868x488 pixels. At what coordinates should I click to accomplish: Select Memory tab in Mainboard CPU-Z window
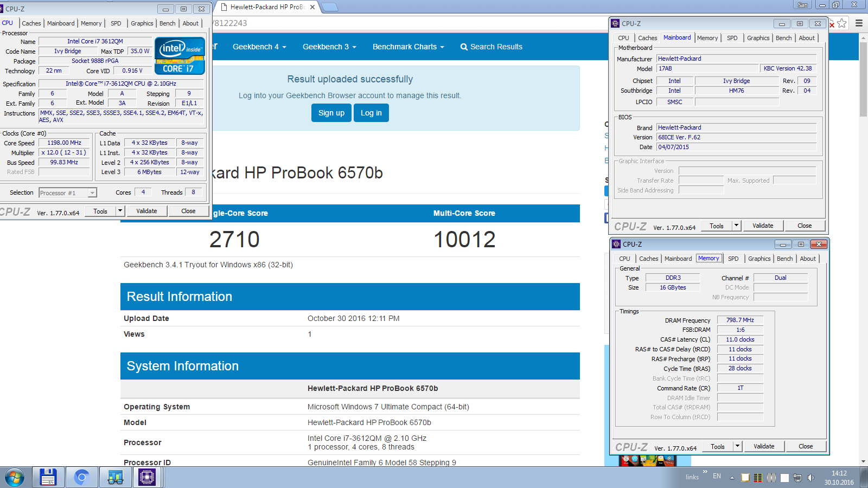707,38
